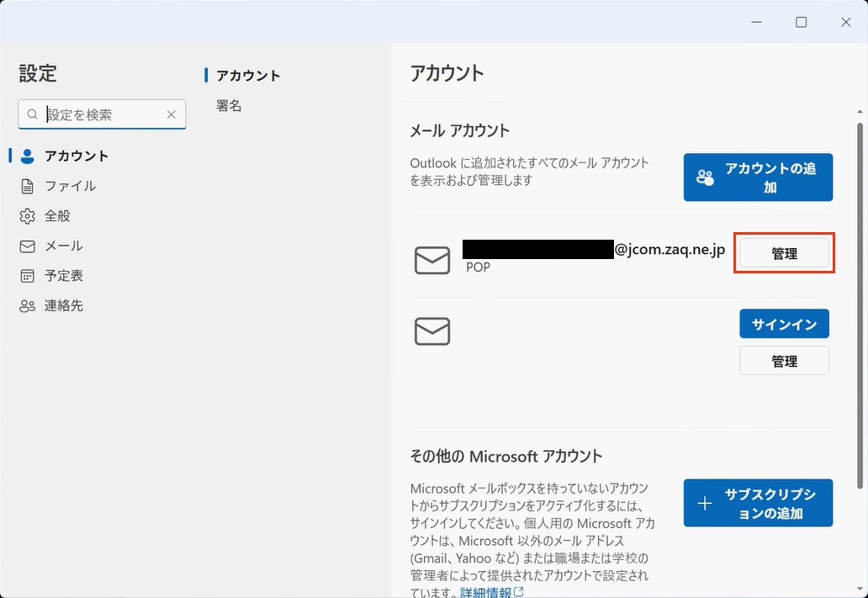The height and width of the screenshot is (598, 868).
Task: Click the サブスクリプションの追加 button
Action: coord(757,502)
